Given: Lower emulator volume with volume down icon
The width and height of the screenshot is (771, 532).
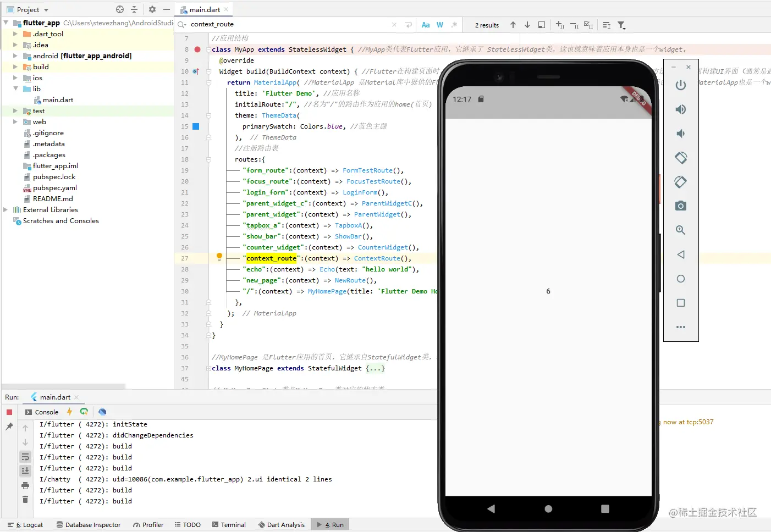Looking at the screenshot, I should pyautogui.click(x=681, y=134).
